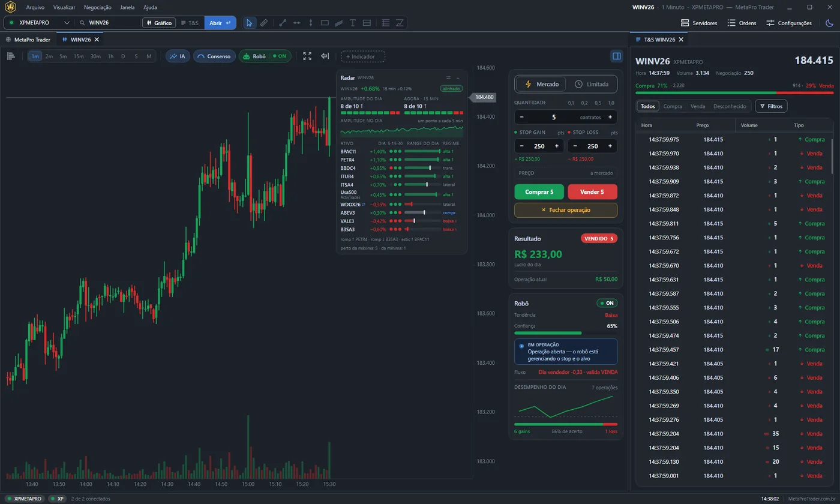Click the Compra/Venda ratio progress bar
Image resolution: width=840 pixels, height=504 pixels.
tap(734, 93)
